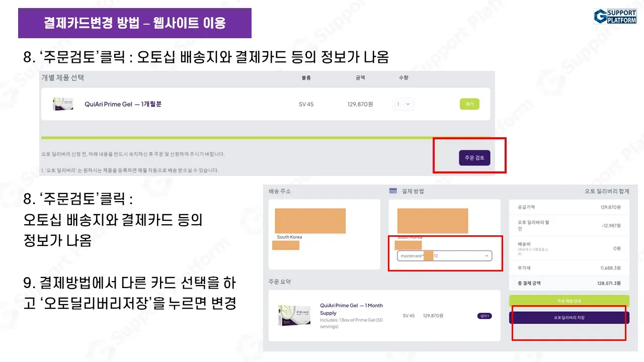
Task: Click the Support Platform logo
Action: (615, 16)
